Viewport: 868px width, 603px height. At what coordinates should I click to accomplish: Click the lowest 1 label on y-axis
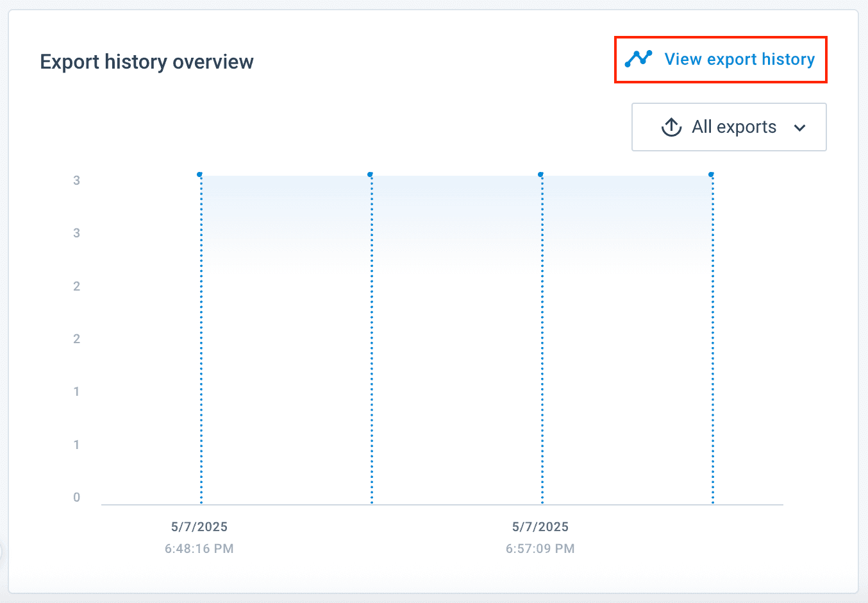(x=77, y=445)
